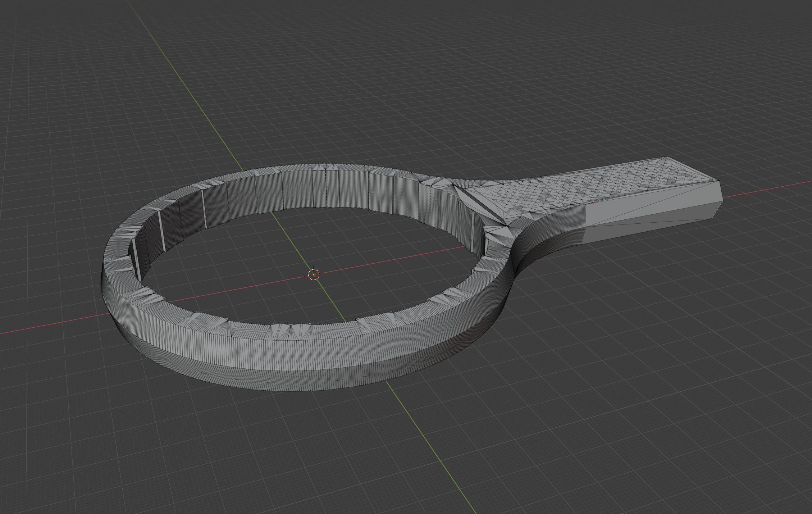Click the orange object origin dot on handle
Image resolution: width=812 pixels, height=514 pixels.
tap(592, 203)
